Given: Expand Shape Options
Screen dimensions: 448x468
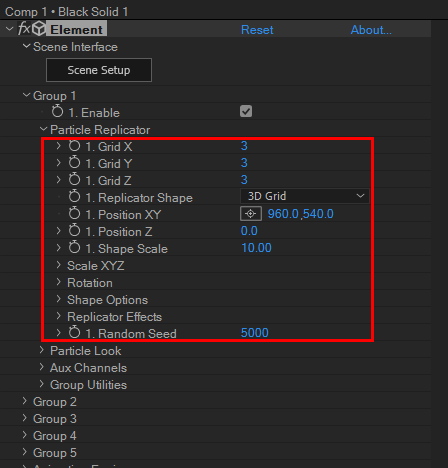Looking at the screenshot, I should pos(59,299).
